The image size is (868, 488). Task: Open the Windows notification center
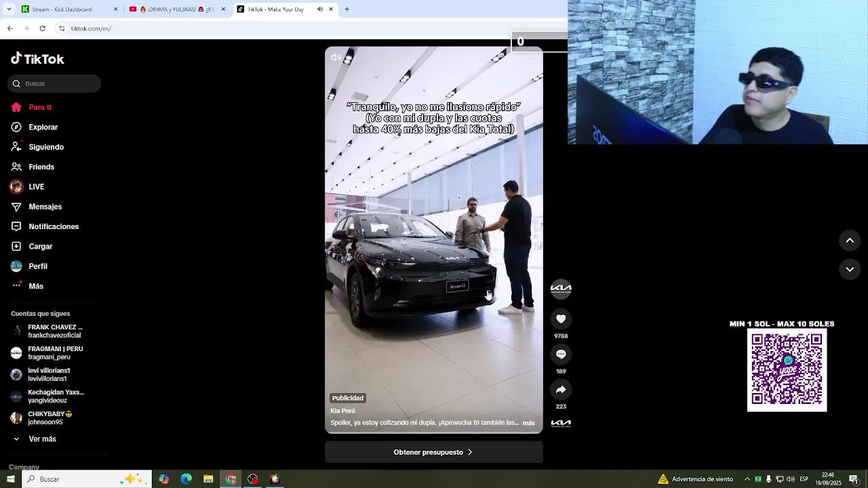pyautogui.click(x=854, y=479)
